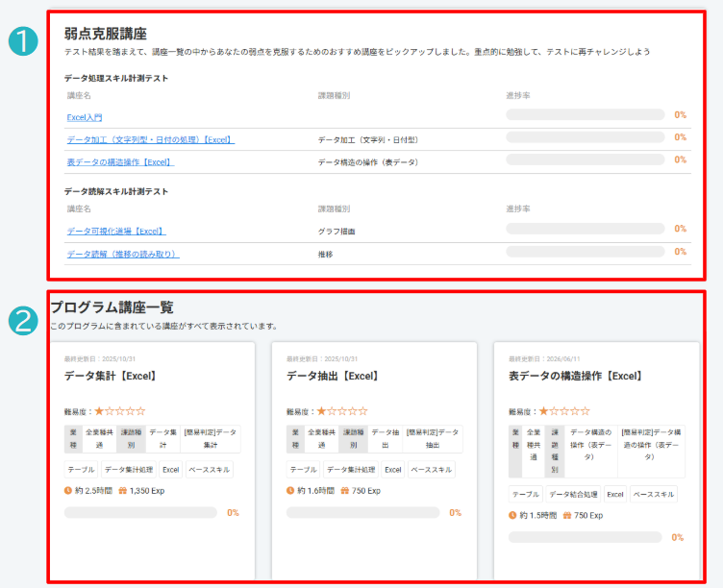This screenshot has width=723, height=588.
Task: Click 推移 category cell
Action: [x=325, y=255]
